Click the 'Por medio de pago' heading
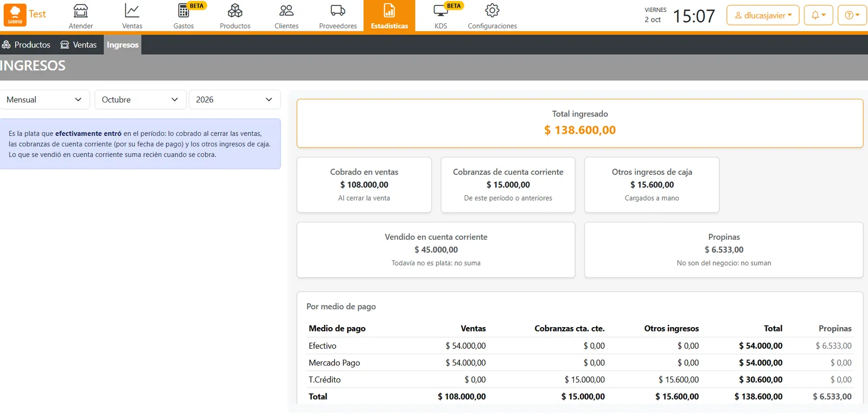Image resolution: width=868 pixels, height=415 pixels. pyautogui.click(x=341, y=307)
